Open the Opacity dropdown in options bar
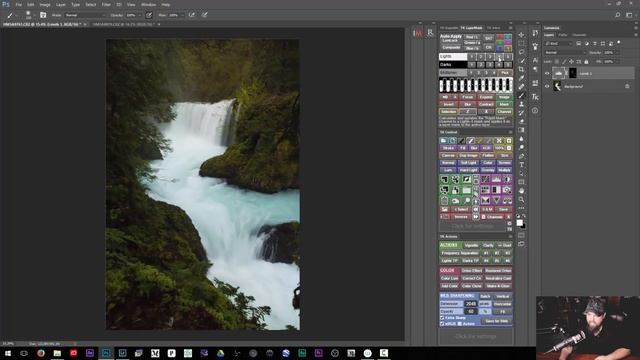640x360 pixels. 139,15
